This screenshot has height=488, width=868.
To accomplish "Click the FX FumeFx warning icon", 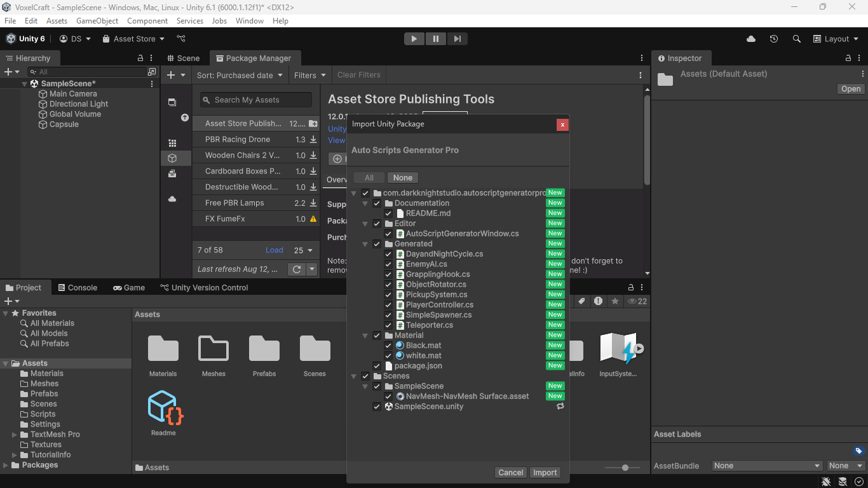I will (x=313, y=219).
